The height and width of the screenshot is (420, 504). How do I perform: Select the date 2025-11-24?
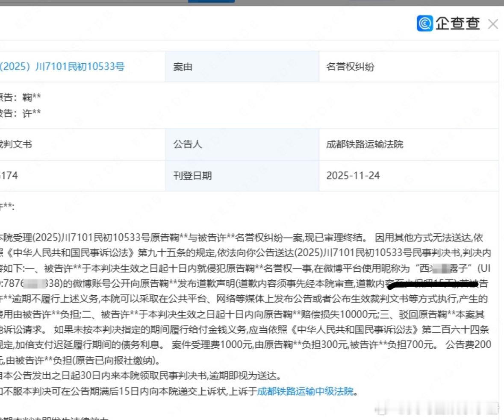click(x=353, y=176)
